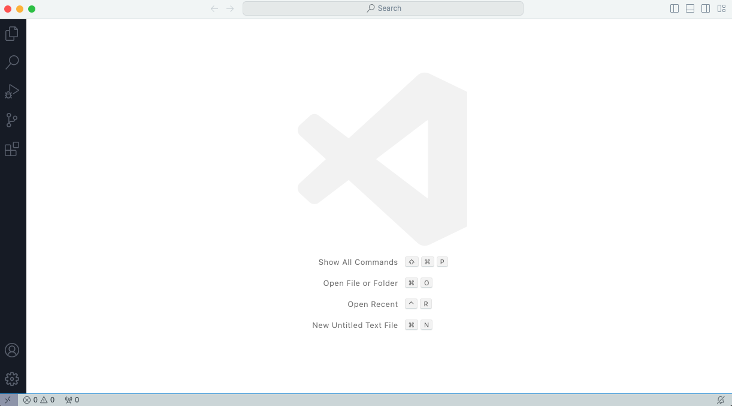732x406 pixels.
Task: Click the ports forwarded status item
Action: [72, 400]
